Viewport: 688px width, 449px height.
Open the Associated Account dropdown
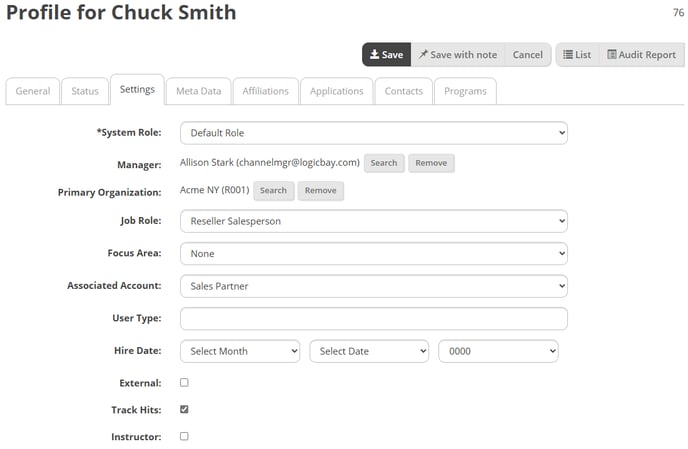click(374, 286)
